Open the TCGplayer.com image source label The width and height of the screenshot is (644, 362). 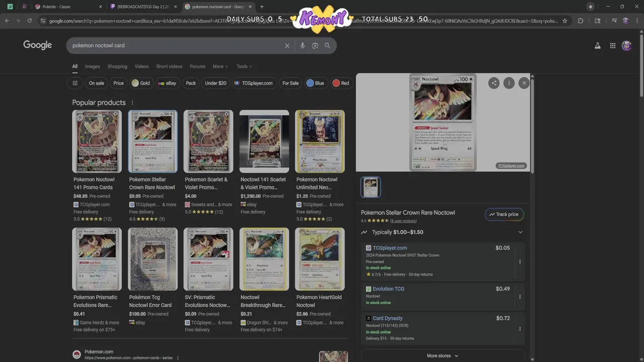point(511,165)
